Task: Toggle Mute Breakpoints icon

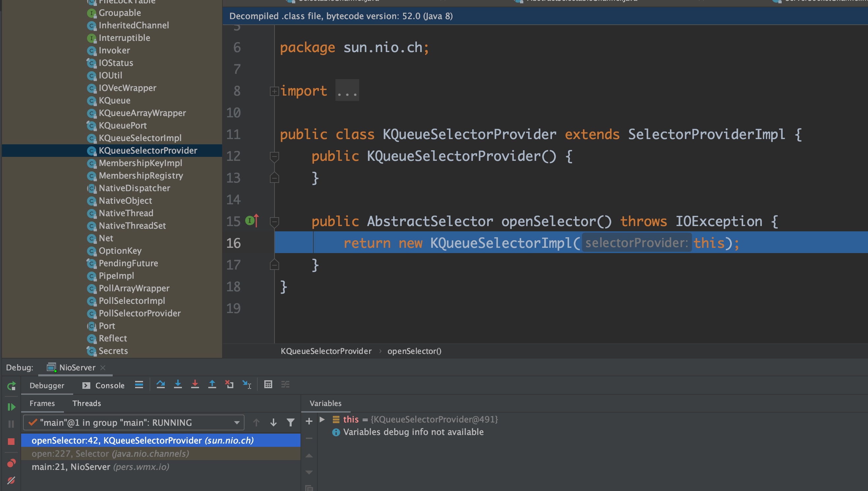Action: tap(11, 480)
